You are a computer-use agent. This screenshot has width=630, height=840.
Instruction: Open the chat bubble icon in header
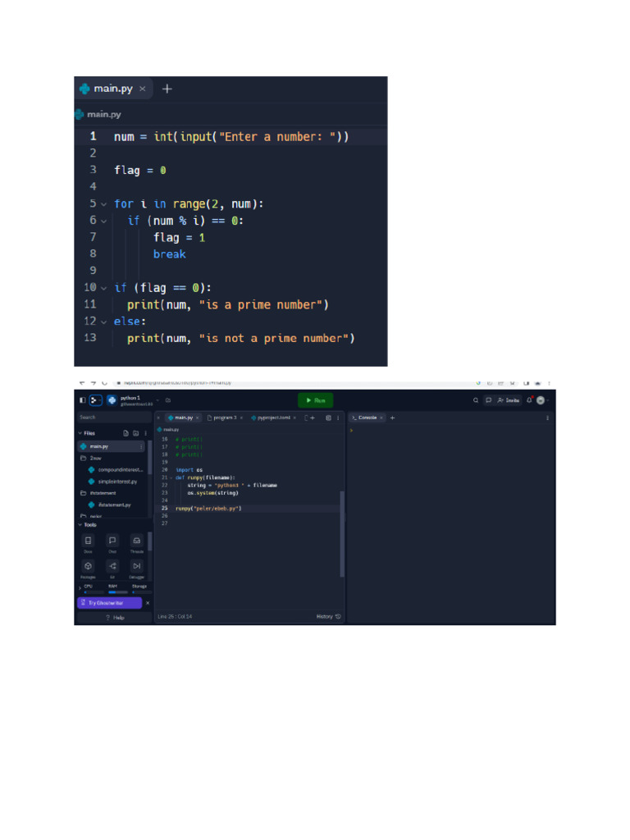489,400
